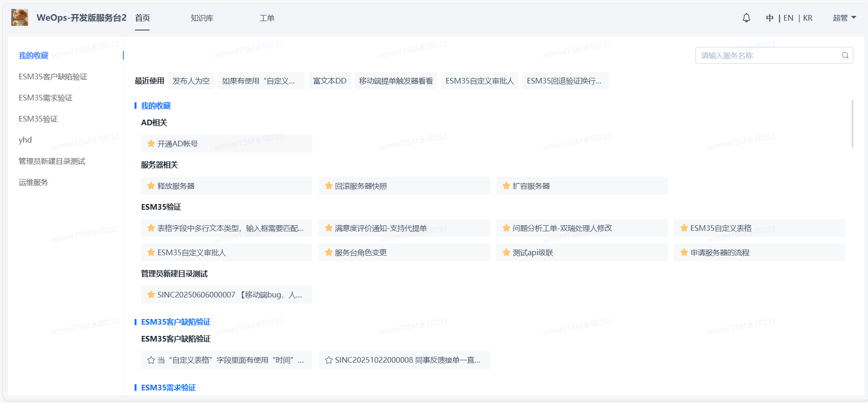Select 运维服务 in left sidebar
The width and height of the screenshot is (868, 403).
pyautogui.click(x=33, y=182)
